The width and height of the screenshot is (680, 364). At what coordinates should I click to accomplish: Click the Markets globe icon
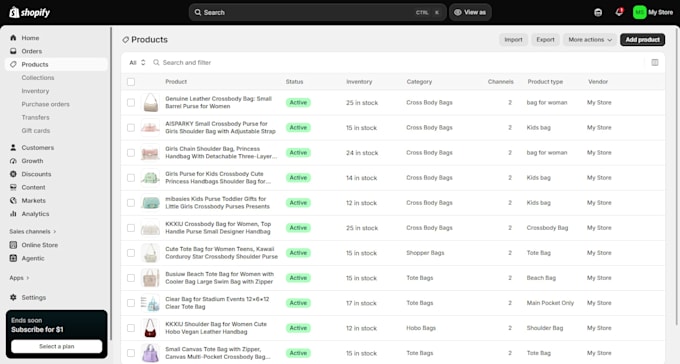13,200
